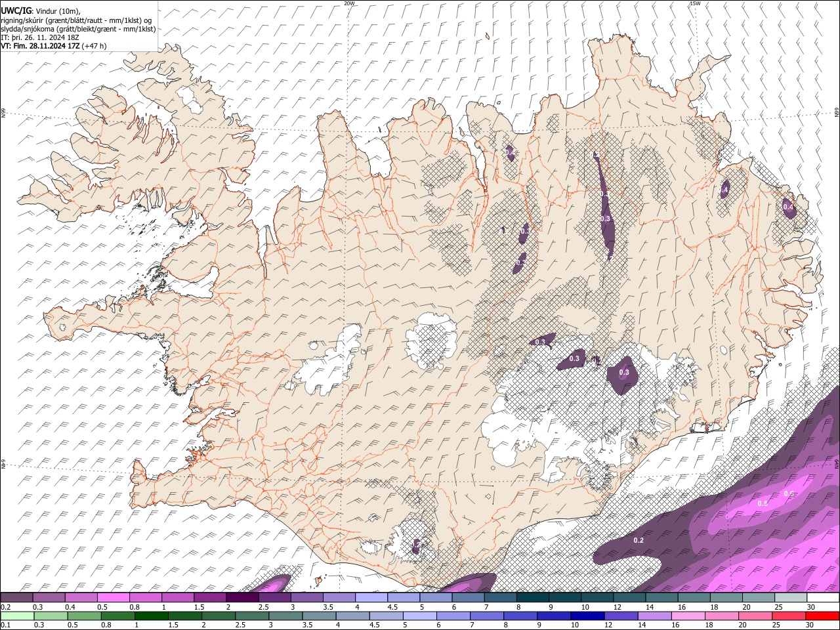Pick the 1.5 magenta swatch in snow scale
The image size is (840, 630).
click(x=210, y=598)
